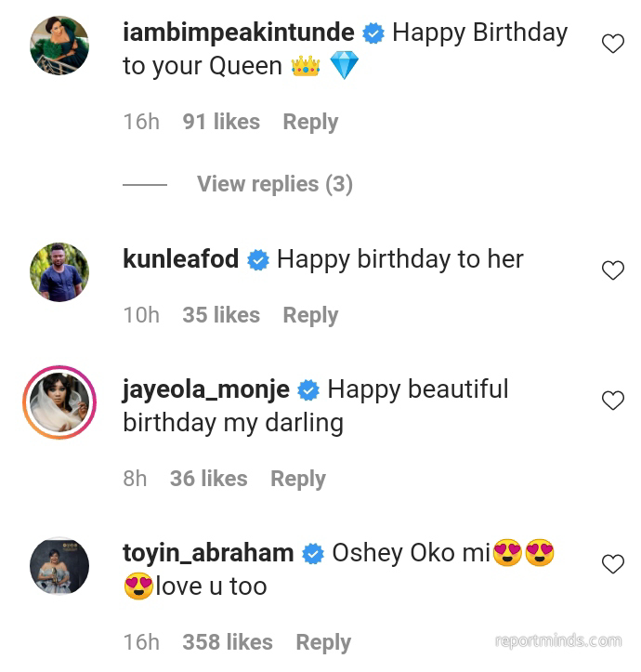Viewport: 641px width, 672px height.
Task: View jayeola_monje's story ring avatar
Action: coord(59,402)
